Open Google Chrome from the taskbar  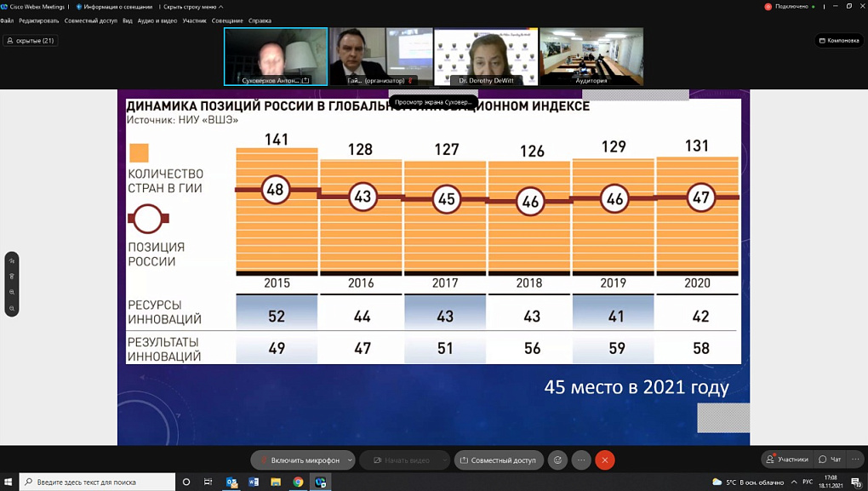click(x=298, y=482)
